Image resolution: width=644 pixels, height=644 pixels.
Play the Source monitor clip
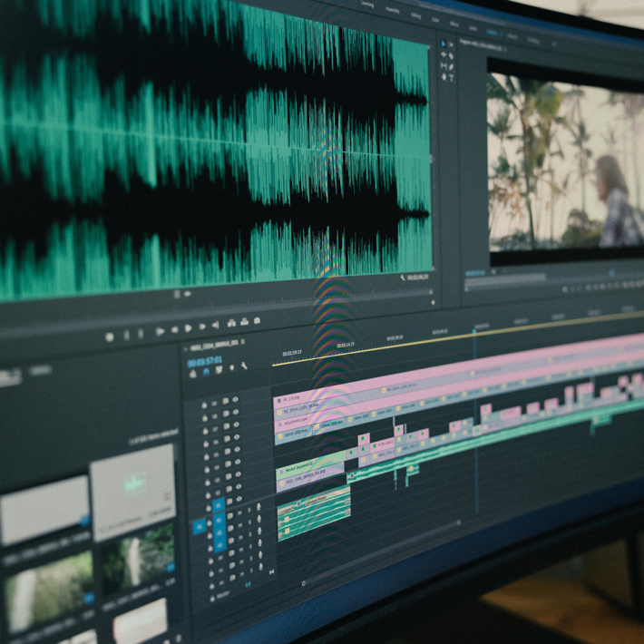[188, 328]
